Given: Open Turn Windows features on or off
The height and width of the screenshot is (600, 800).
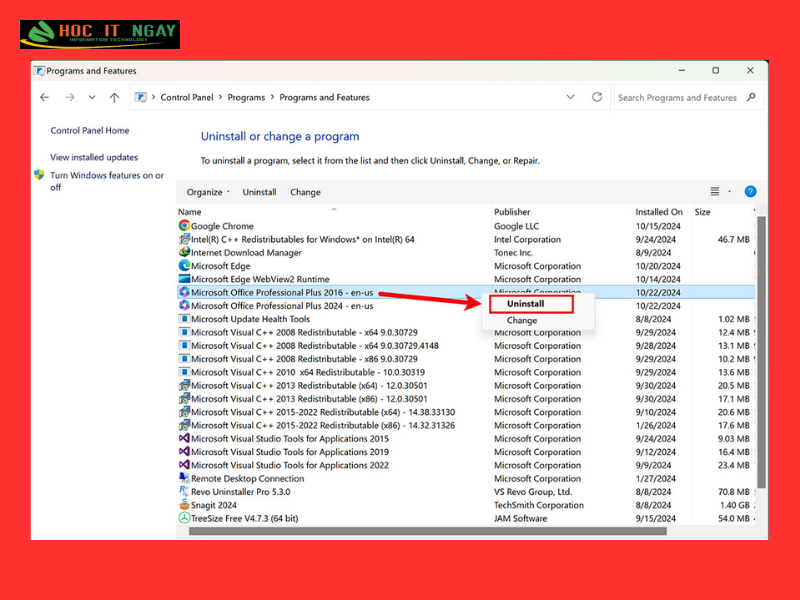Looking at the screenshot, I should (x=107, y=181).
